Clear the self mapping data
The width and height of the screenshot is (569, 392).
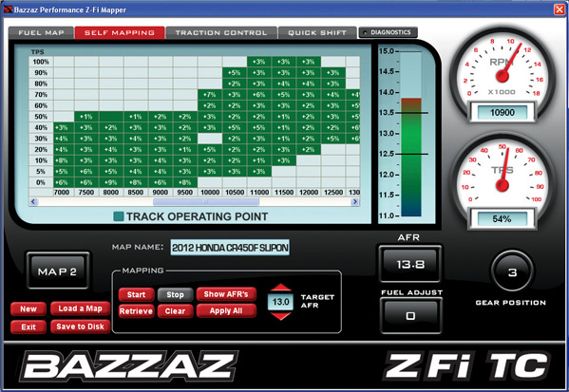tap(176, 311)
